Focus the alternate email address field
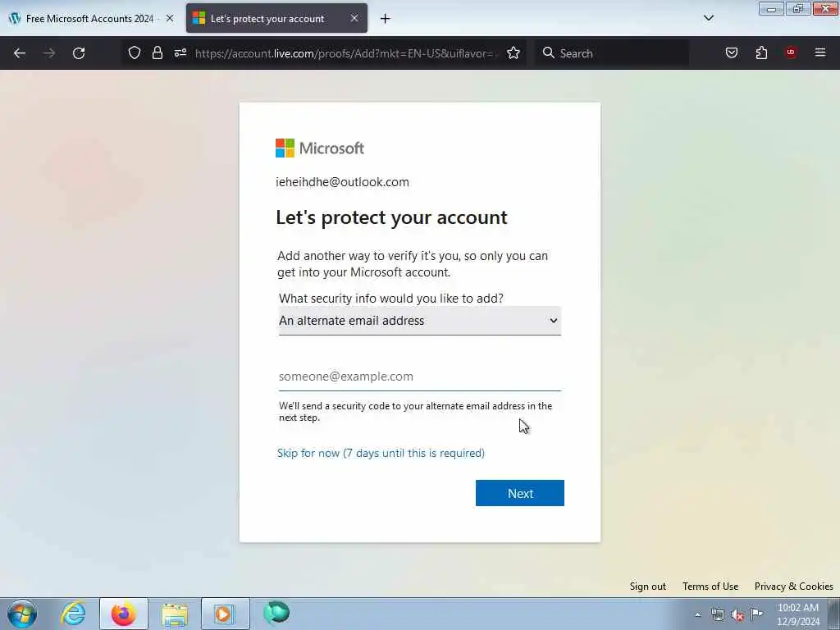The image size is (840, 630). click(x=419, y=377)
